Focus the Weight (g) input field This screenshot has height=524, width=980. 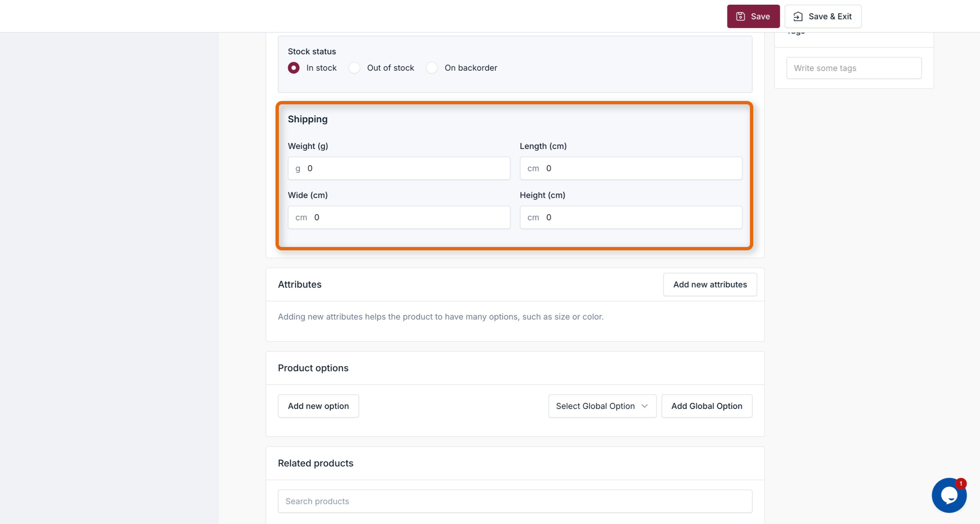[399, 168]
